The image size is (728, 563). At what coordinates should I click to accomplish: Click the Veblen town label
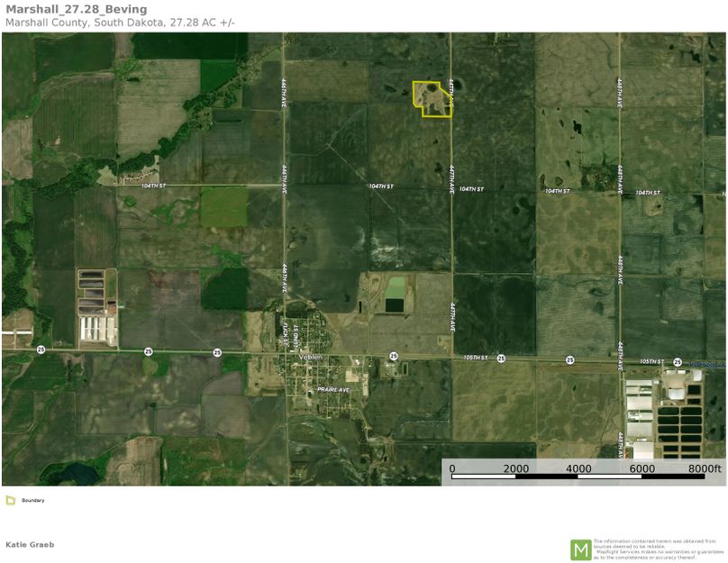(x=311, y=358)
